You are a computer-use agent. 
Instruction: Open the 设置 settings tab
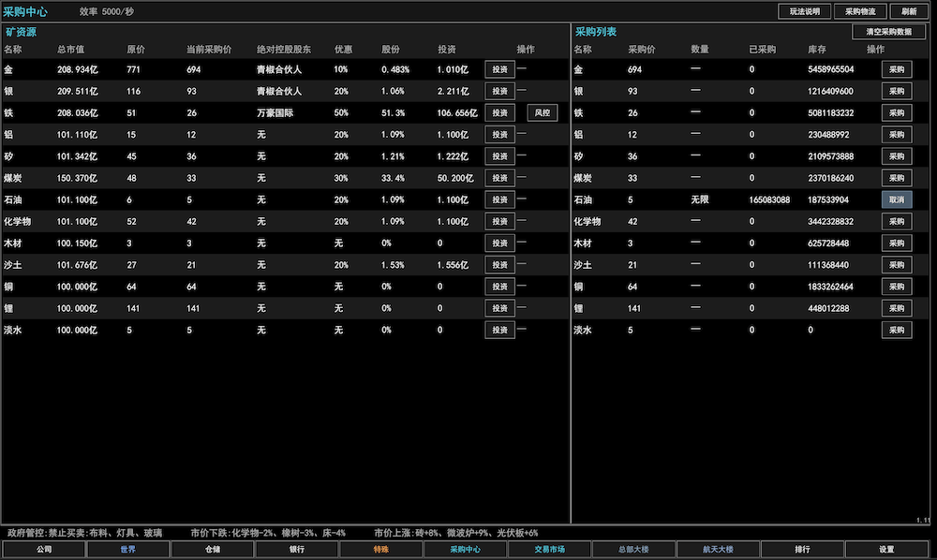coord(886,550)
